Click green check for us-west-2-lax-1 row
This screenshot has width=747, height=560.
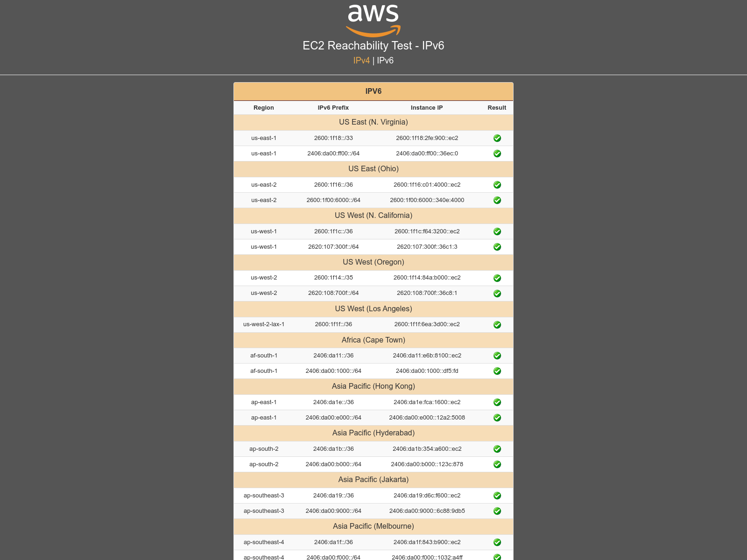click(497, 325)
